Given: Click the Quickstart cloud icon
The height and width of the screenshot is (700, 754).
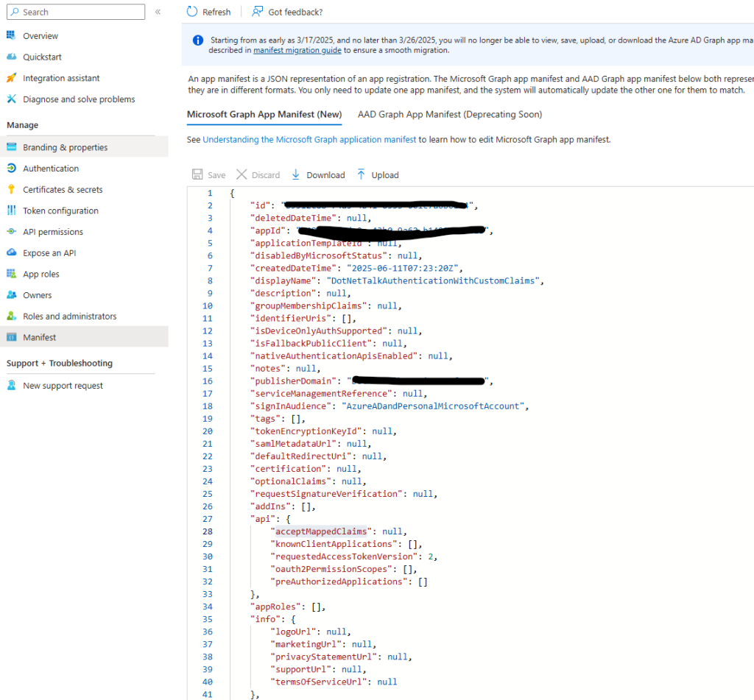Looking at the screenshot, I should (11, 57).
